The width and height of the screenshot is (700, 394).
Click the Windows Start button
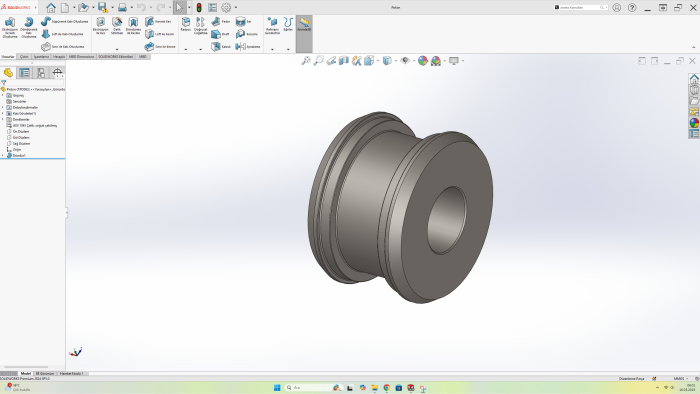click(x=277, y=388)
